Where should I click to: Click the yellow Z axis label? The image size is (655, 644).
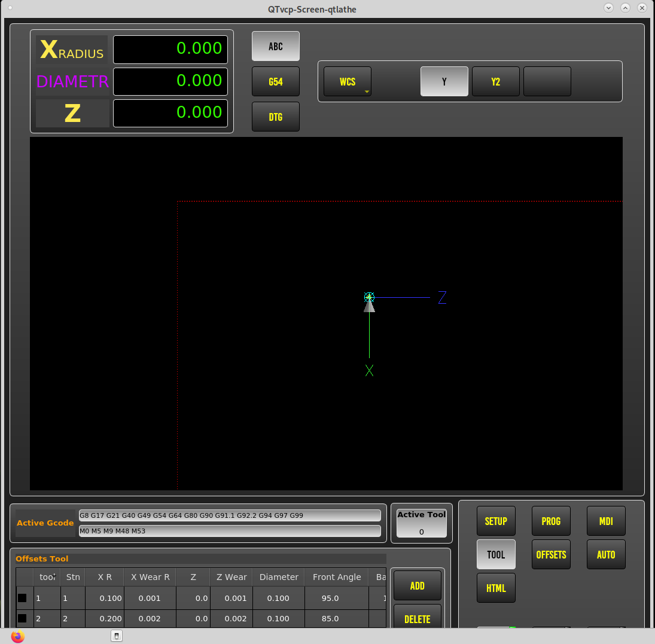coord(73,113)
